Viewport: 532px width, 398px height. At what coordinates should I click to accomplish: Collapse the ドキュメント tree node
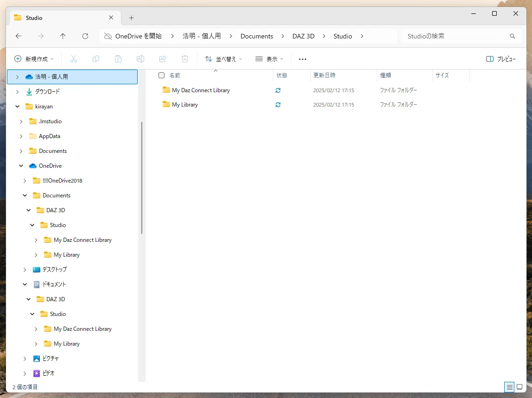(25, 284)
